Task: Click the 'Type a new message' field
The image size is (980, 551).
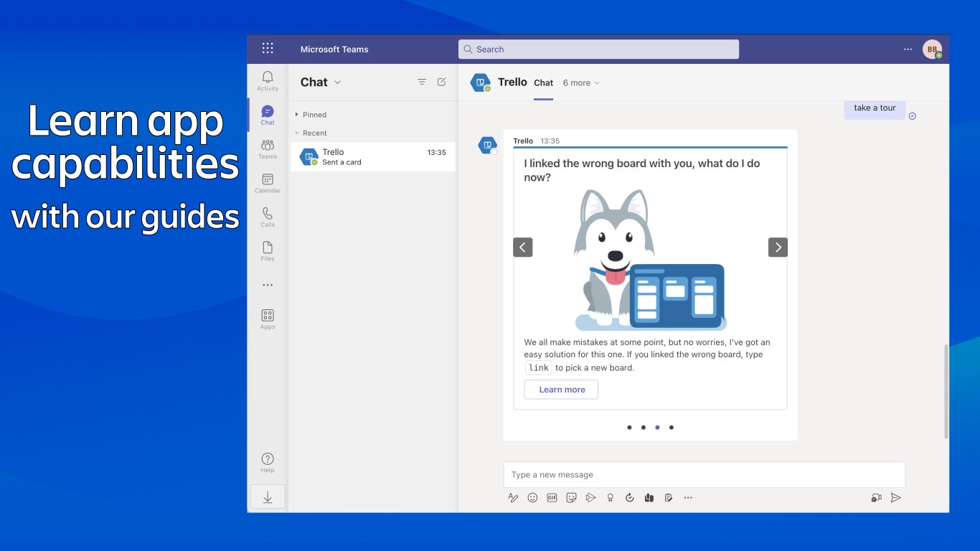Action: point(704,475)
